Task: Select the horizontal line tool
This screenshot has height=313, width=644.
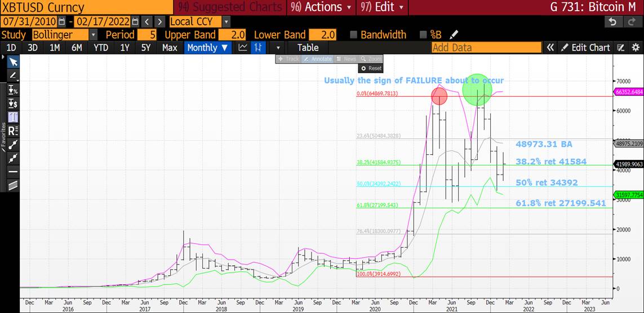Action: [x=13, y=172]
